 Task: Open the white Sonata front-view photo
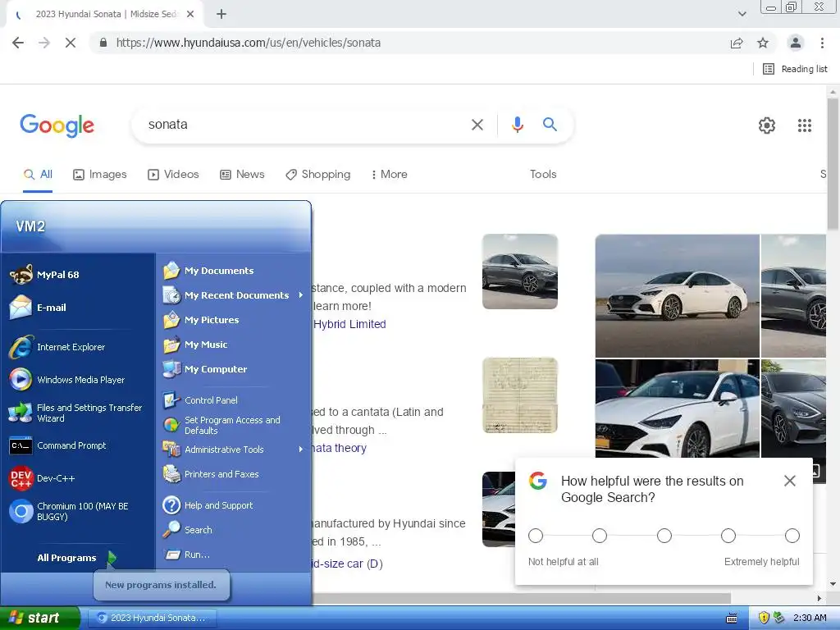coord(677,409)
